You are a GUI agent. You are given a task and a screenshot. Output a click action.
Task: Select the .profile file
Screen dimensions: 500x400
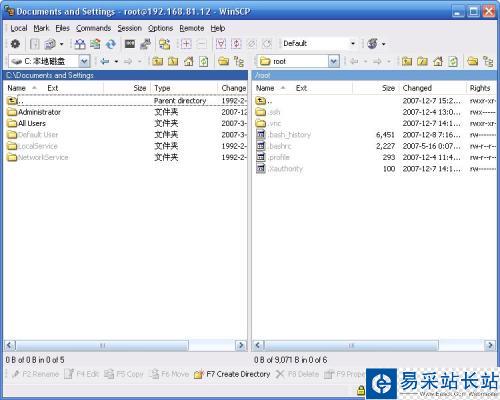coord(273,157)
